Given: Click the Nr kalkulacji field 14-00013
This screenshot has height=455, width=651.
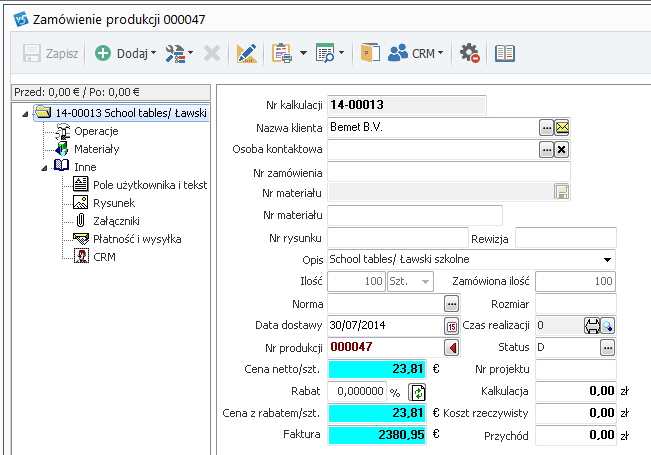Looking at the screenshot, I should click(x=406, y=105).
